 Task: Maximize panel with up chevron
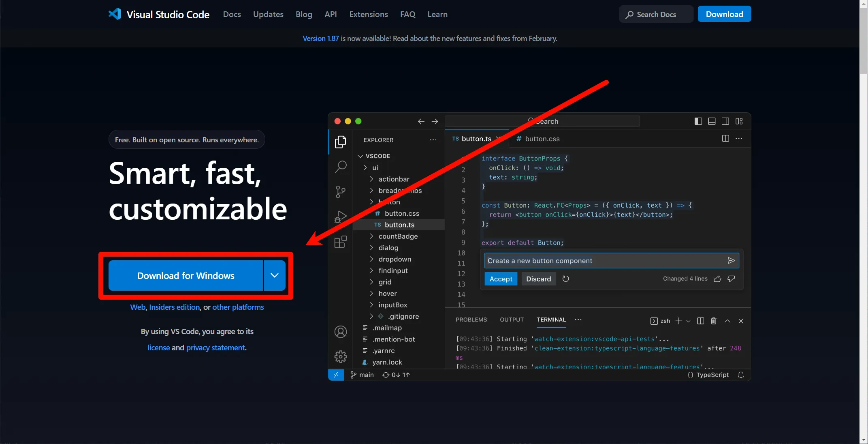tap(727, 321)
